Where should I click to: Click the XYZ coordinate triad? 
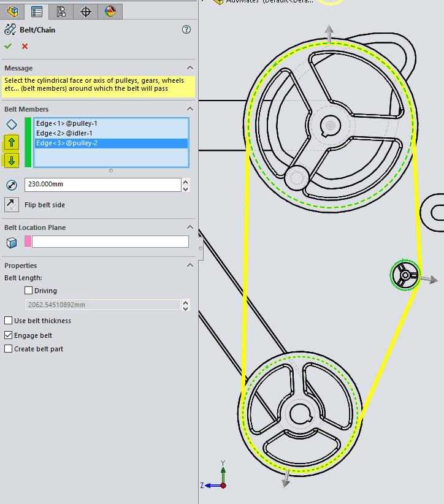click(x=214, y=476)
